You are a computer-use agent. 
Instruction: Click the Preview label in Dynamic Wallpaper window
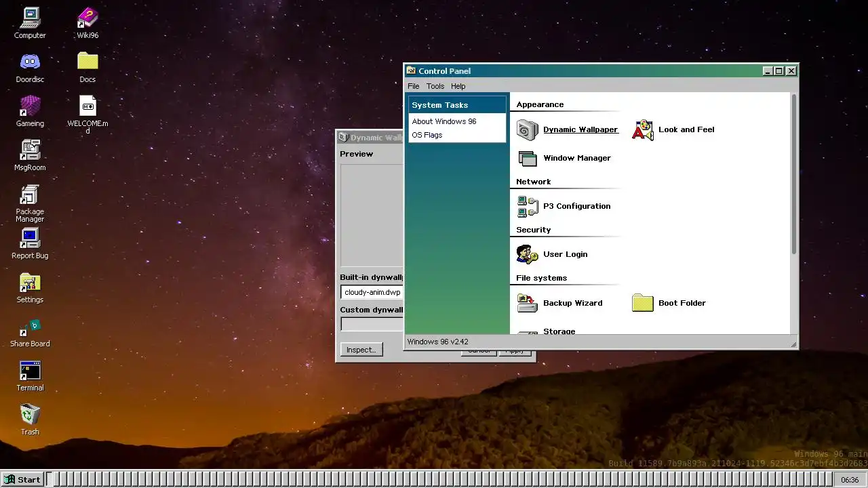(x=357, y=154)
